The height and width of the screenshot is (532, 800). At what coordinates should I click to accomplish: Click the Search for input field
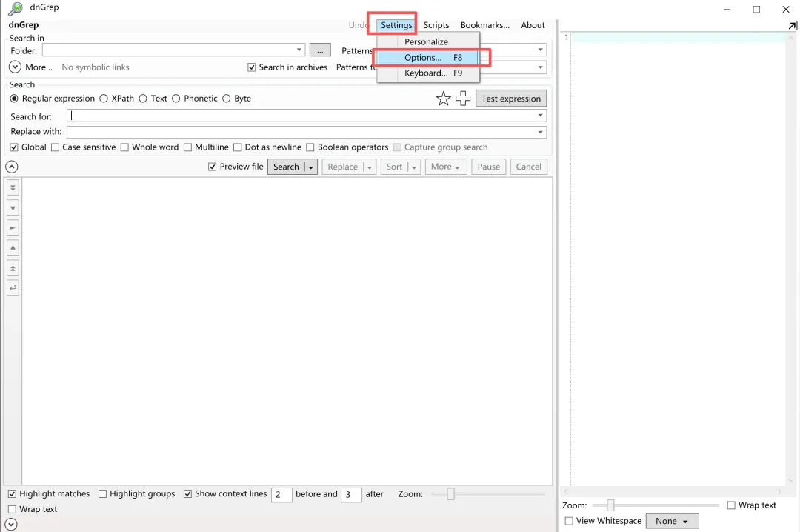(x=307, y=116)
